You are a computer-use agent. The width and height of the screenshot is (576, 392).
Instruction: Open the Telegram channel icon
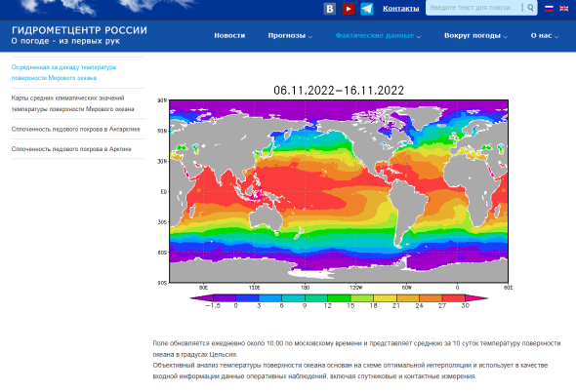click(x=367, y=9)
